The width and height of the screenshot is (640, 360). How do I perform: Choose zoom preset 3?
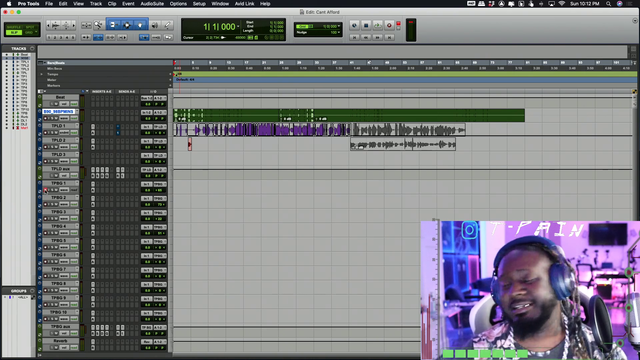[x=61, y=37]
